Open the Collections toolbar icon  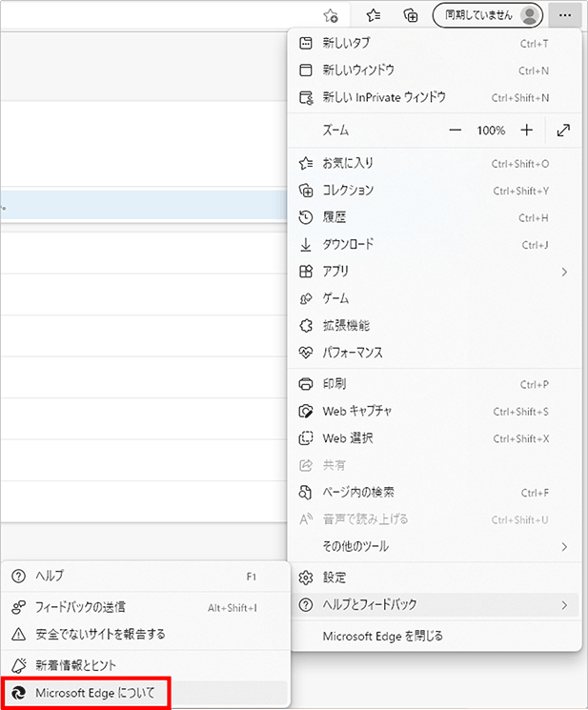[x=410, y=16]
